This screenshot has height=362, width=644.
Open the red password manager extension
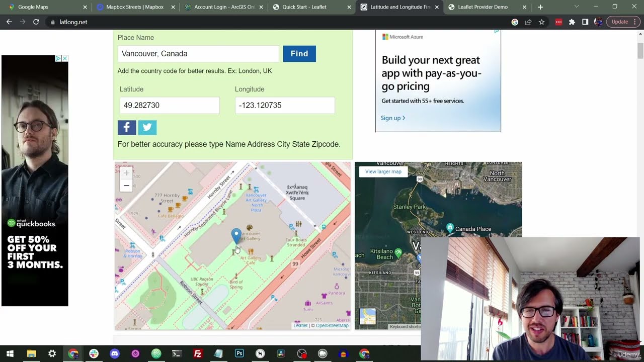click(558, 22)
